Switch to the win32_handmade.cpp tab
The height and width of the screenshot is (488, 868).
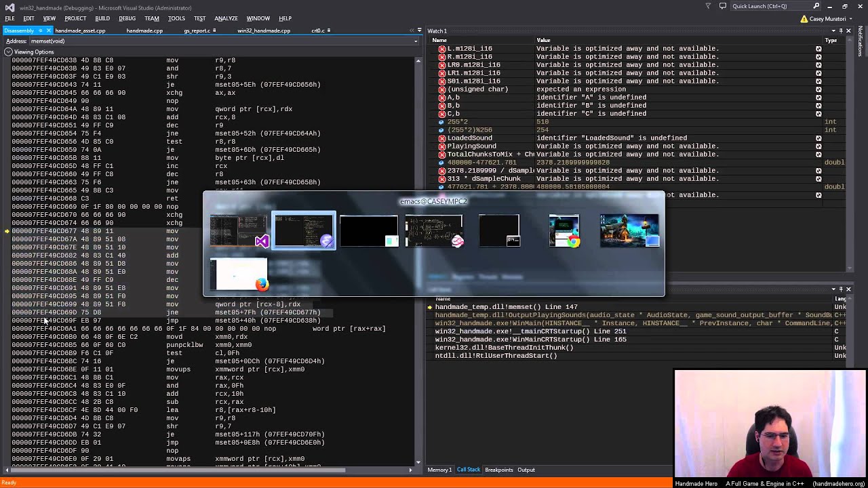(264, 30)
